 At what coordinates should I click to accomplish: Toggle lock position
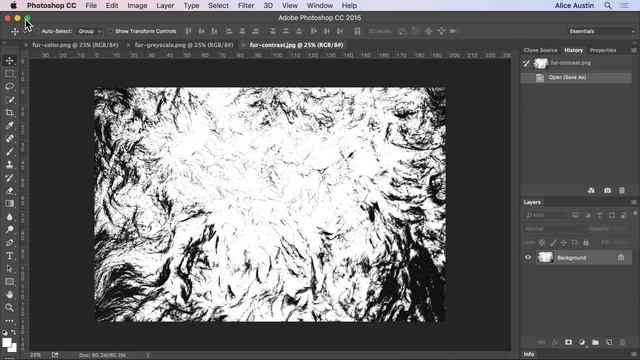[564, 242]
